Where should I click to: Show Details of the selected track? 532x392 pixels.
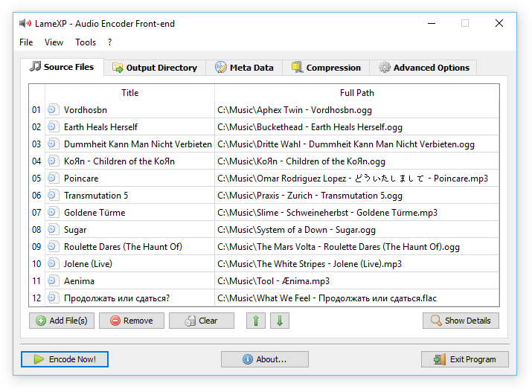(461, 321)
